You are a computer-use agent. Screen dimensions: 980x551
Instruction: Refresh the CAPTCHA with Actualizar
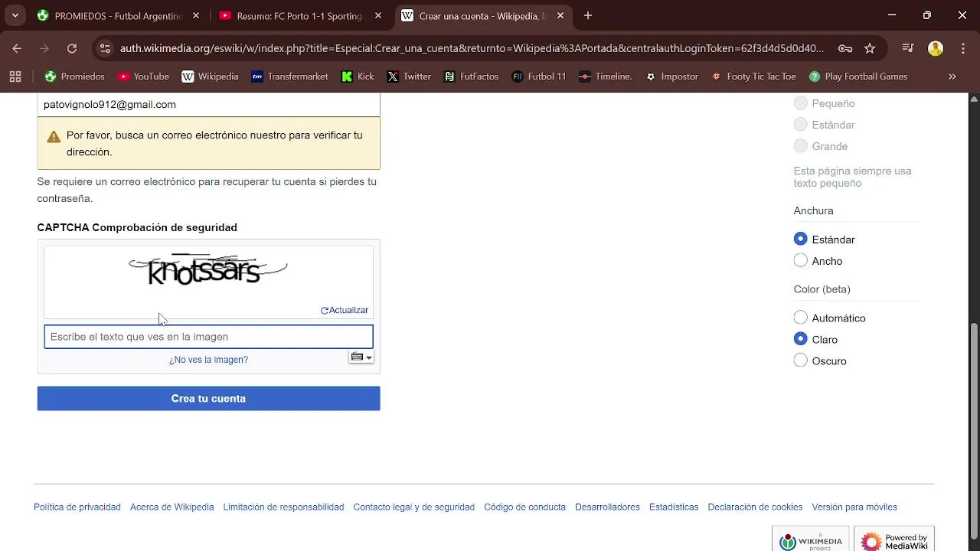[x=345, y=310]
